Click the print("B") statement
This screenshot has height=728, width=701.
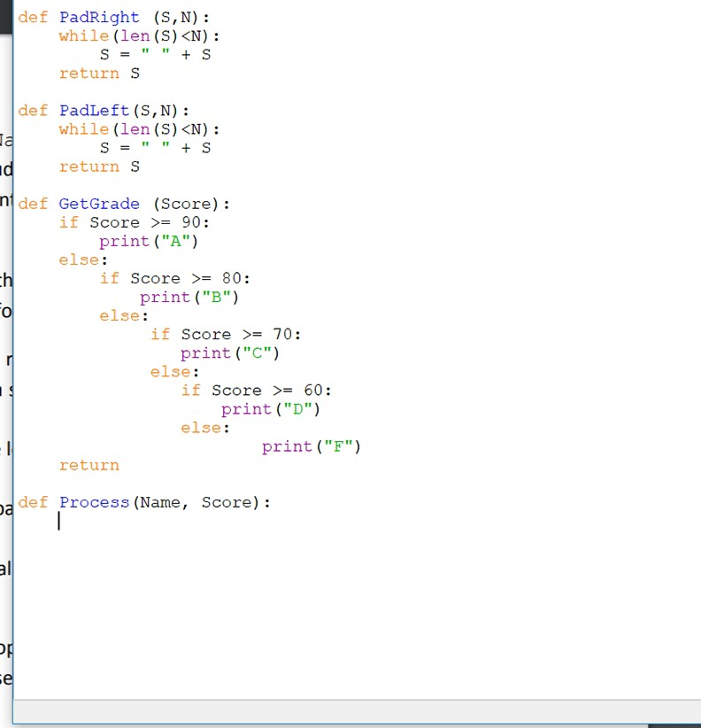point(189,298)
